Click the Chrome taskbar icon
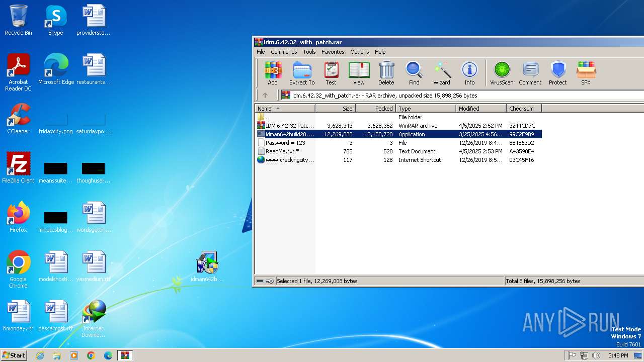644x362 pixels. click(x=91, y=355)
